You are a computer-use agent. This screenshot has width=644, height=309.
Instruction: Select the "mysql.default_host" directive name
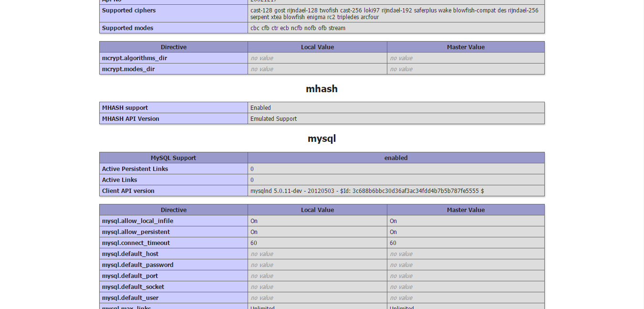130,254
